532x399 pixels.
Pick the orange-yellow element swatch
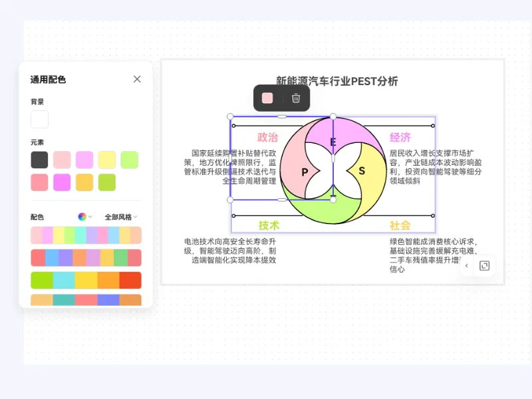click(x=84, y=182)
